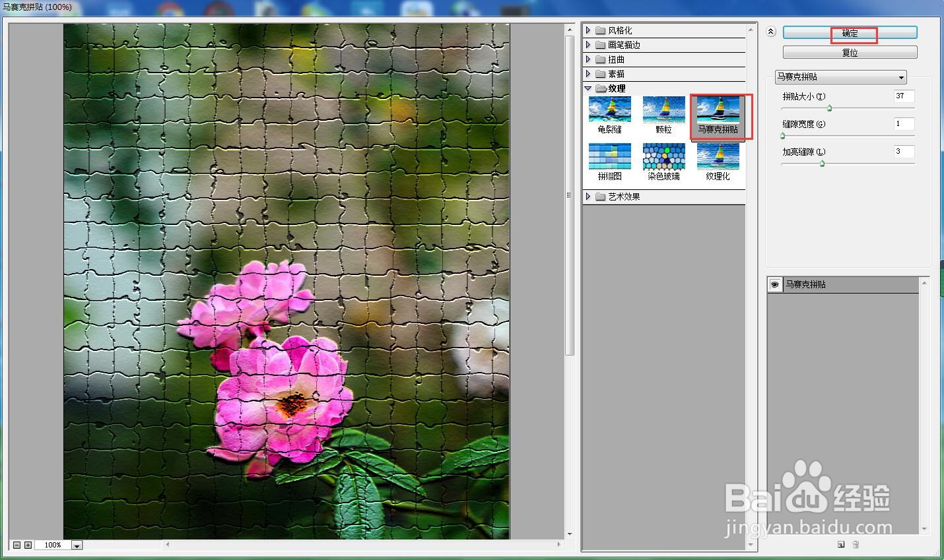Click the filter list scrollbar down arrow
Viewport: 944px width, 560px height.
tap(751, 545)
